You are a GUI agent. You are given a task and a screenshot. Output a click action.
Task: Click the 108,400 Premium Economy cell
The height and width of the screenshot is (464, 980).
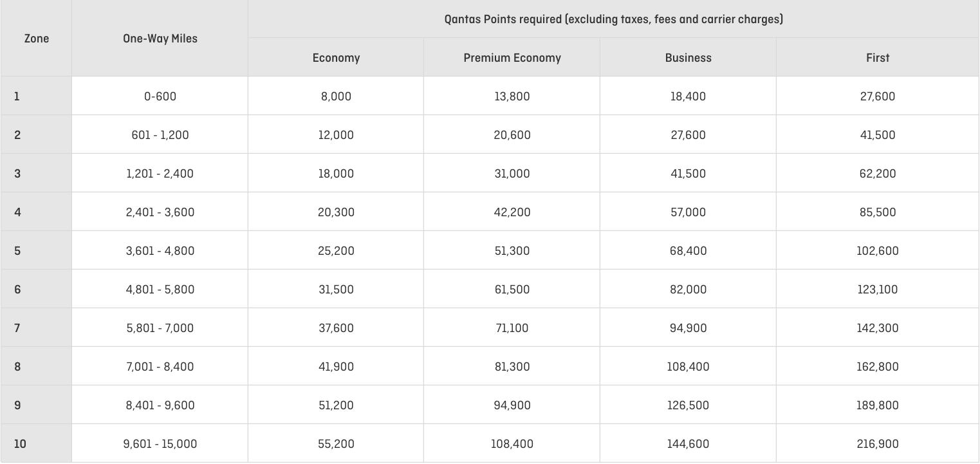[512, 443]
